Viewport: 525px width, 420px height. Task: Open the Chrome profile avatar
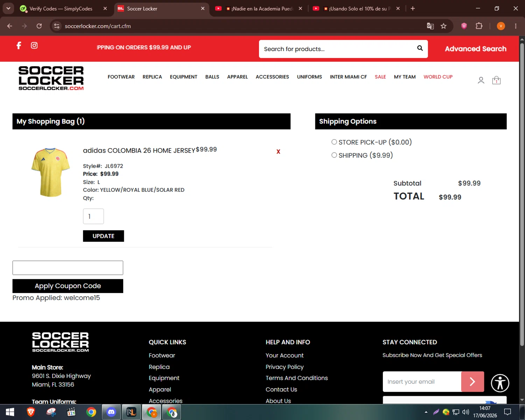click(501, 26)
